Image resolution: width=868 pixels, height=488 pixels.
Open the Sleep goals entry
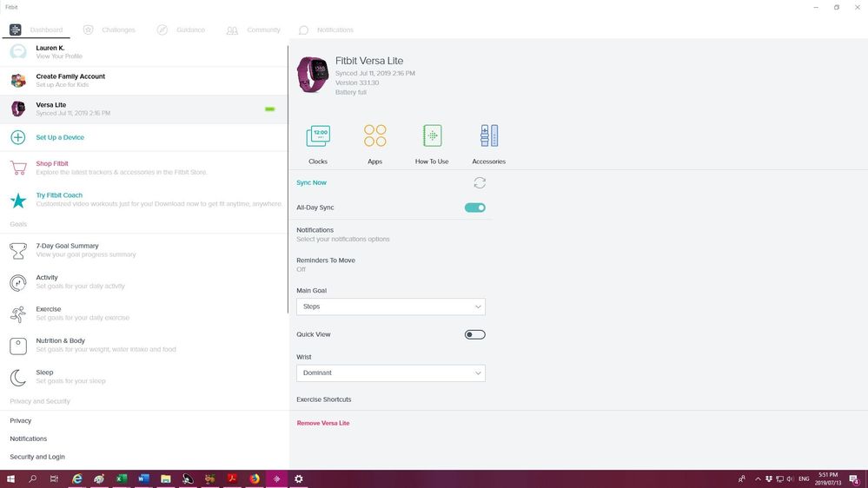(143, 378)
